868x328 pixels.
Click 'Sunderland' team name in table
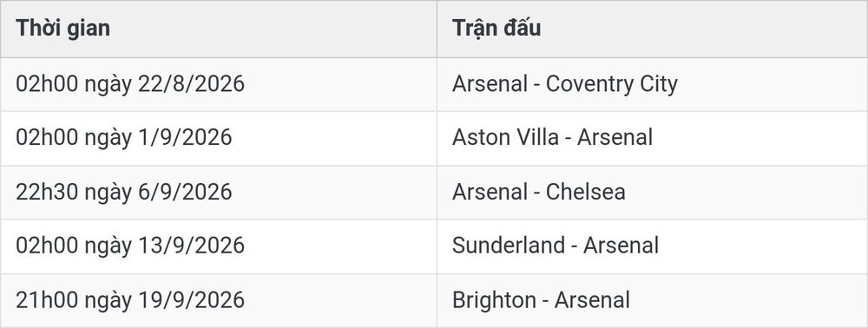coord(508,246)
